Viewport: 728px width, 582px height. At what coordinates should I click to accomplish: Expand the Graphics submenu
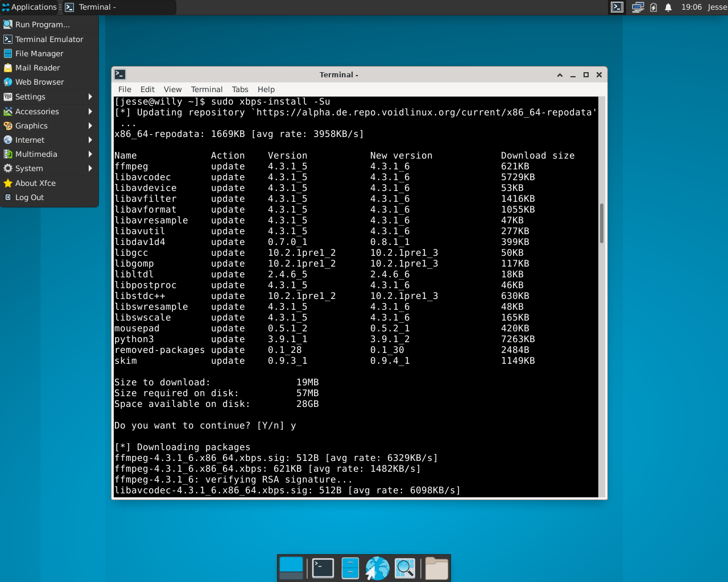click(x=49, y=126)
